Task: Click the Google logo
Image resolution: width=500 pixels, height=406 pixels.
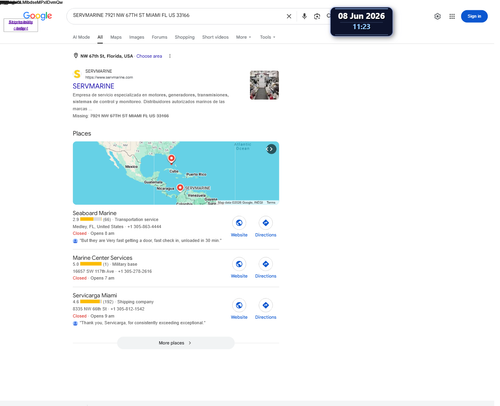Action: (x=38, y=16)
